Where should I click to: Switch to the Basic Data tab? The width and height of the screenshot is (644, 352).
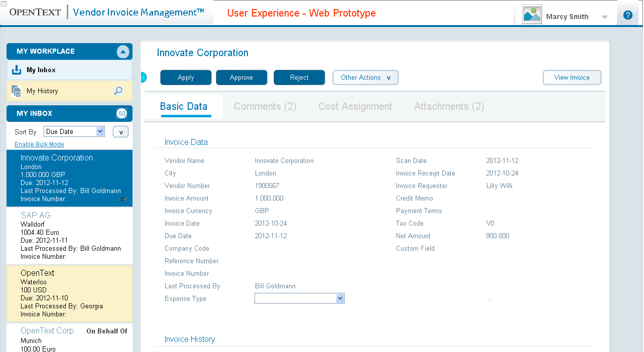tap(184, 106)
